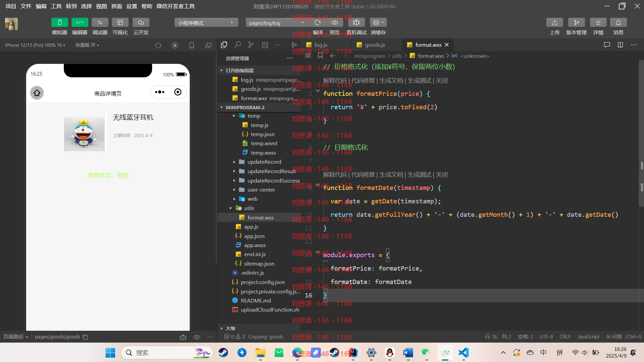Navigate back with the arrow icon
Screen dimensions: 644x362
(x=333, y=55)
